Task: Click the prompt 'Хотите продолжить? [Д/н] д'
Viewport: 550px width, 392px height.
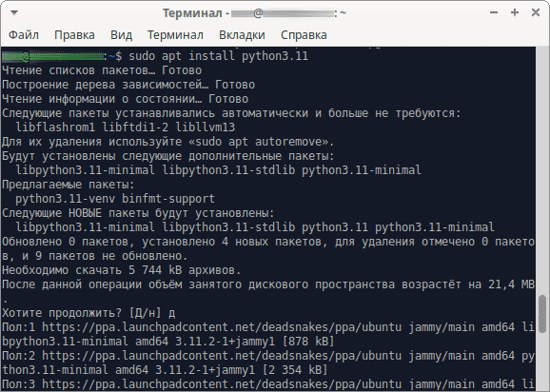Action: (88, 313)
